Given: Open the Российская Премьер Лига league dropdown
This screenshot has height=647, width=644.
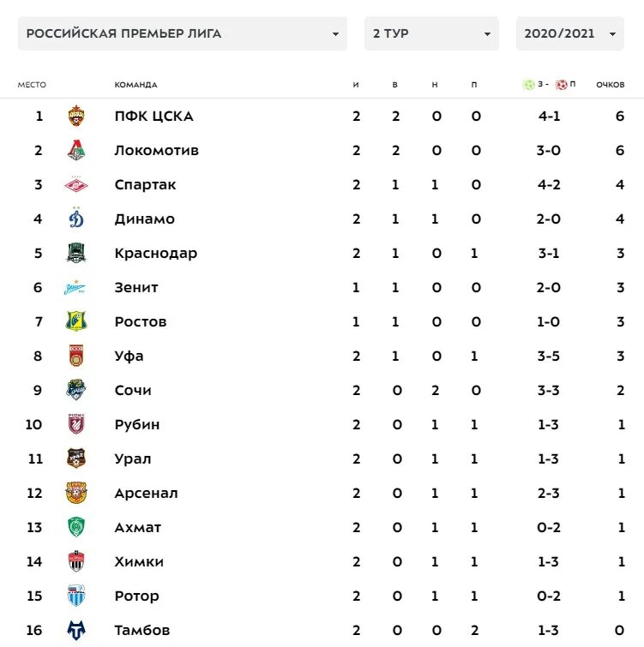Looking at the screenshot, I should click(183, 33).
